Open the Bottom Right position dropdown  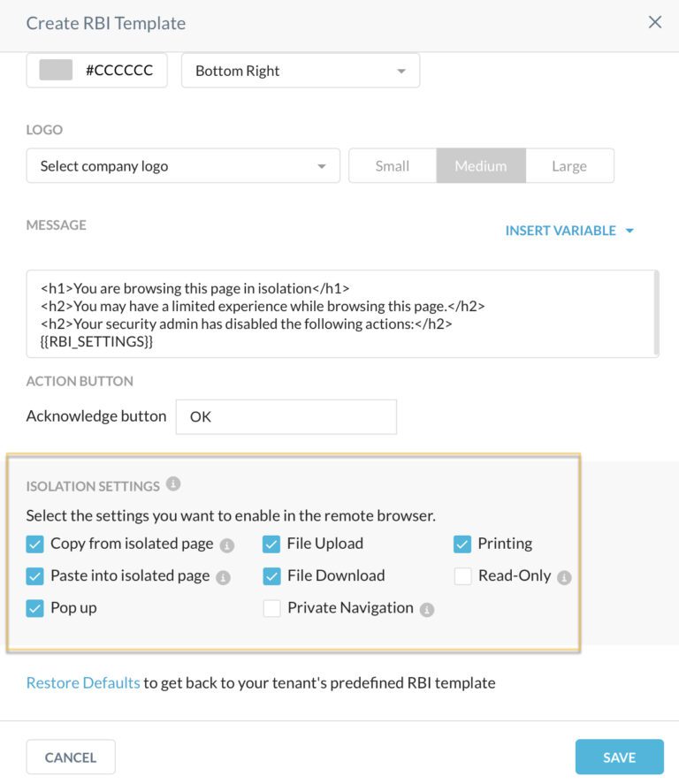(x=299, y=71)
